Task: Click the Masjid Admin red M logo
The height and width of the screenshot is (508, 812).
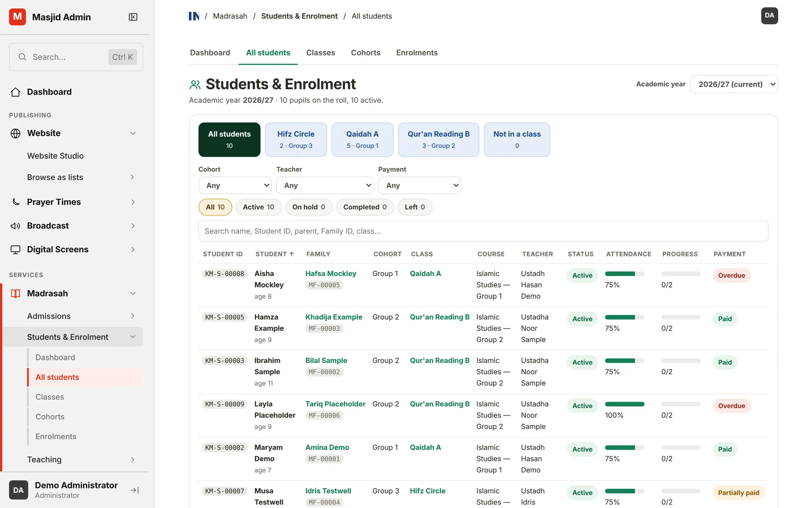Action: pyautogui.click(x=17, y=17)
